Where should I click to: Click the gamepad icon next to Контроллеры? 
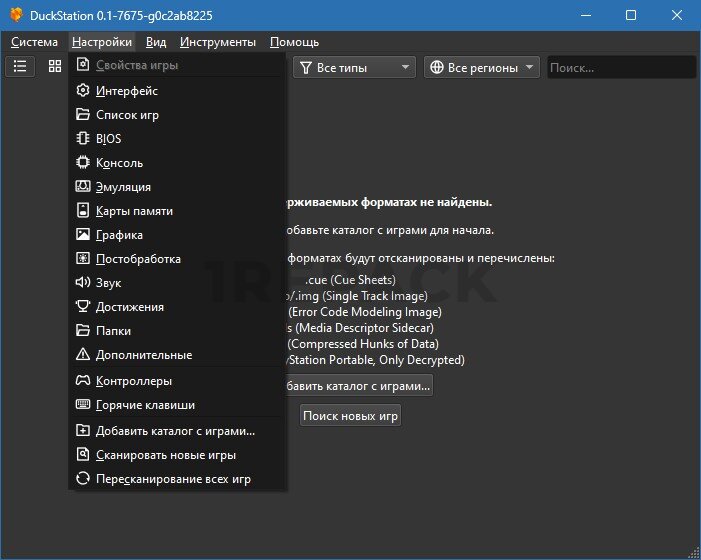point(83,381)
